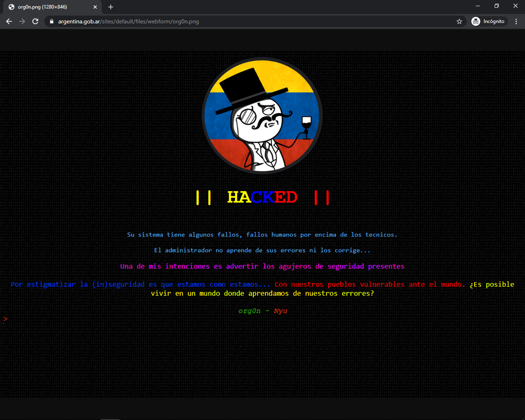Reload the current page
Screen dimensions: 525x420
(x=35, y=21)
